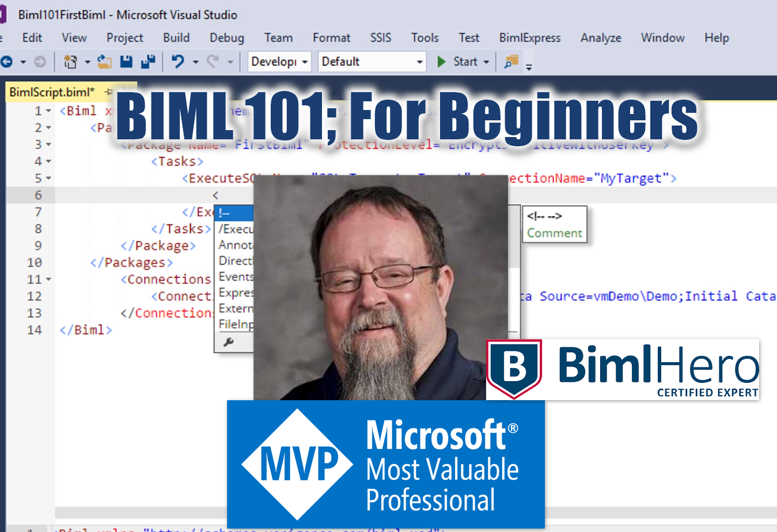Click the greyed Redo arrow icon
This screenshot has height=532, width=777.
pos(213,62)
